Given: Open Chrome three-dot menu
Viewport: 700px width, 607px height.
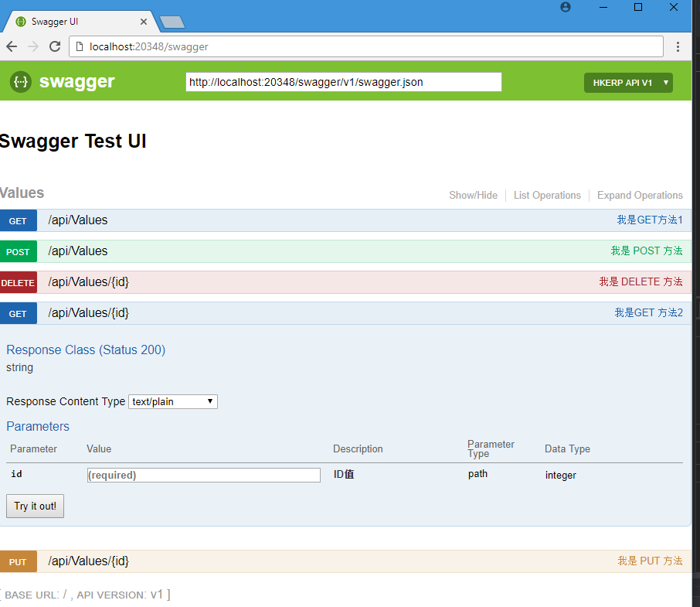Looking at the screenshot, I should click(x=678, y=46).
